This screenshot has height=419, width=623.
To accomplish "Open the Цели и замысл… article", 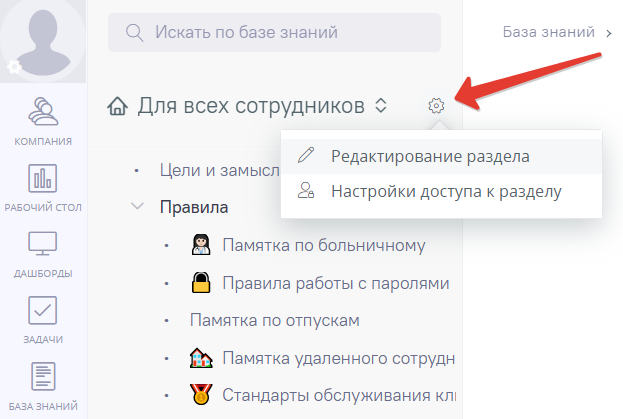I will point(220,170).
